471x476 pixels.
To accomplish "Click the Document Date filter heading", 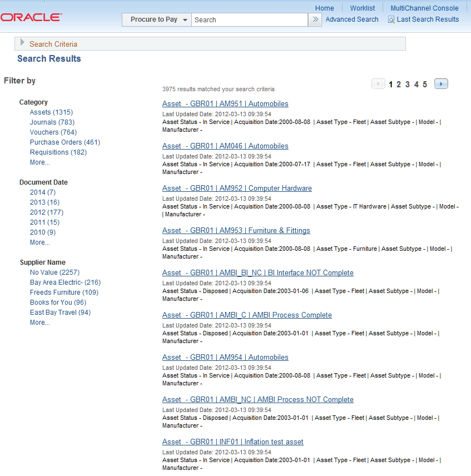I will click(43, 182).
